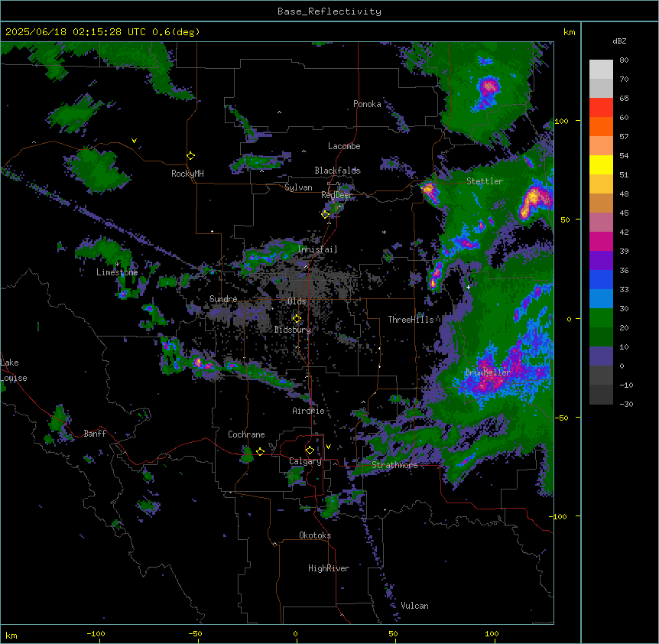Click the white asterisk marker above Limestone
This screenshot has height=644, width=659.
coord(118,264)
